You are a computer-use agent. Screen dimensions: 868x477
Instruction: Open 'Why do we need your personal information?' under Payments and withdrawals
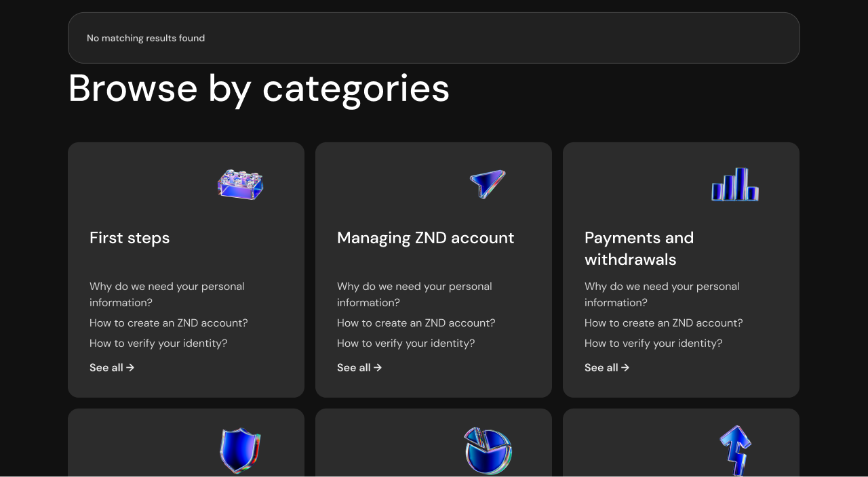coord(662,294)
